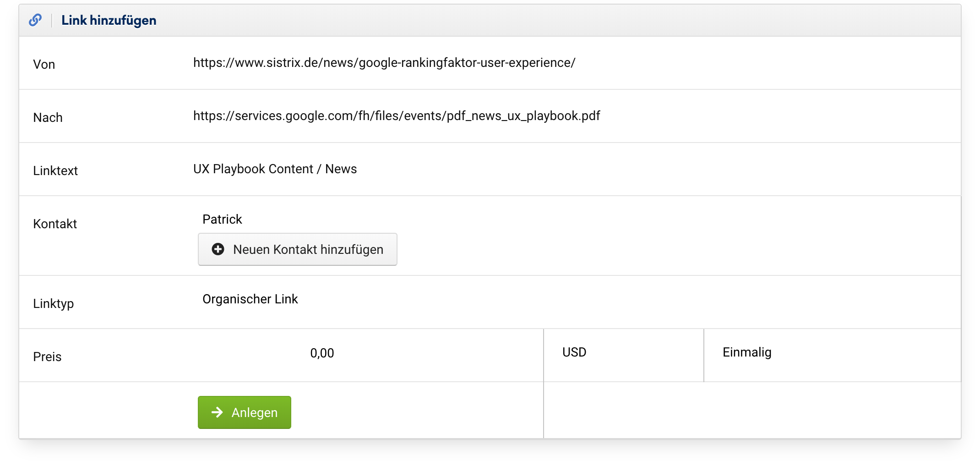Open the USD currency dropdown
Viewport: 980px width, 472px height.
coord(623,352)
